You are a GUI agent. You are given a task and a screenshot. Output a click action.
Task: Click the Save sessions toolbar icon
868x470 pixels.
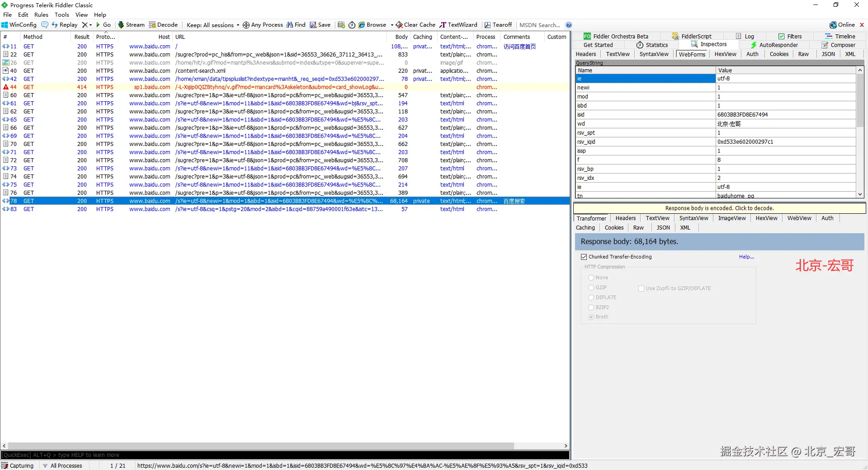pyautogui.click(x=313, y=25)
